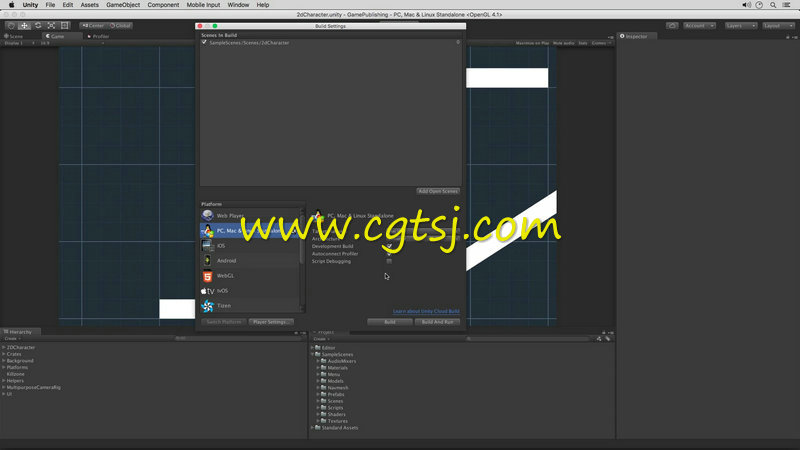Toggle Script Debugging checkbox
Image resolution: width=800 pixels, height=450 pixels.
389,261
